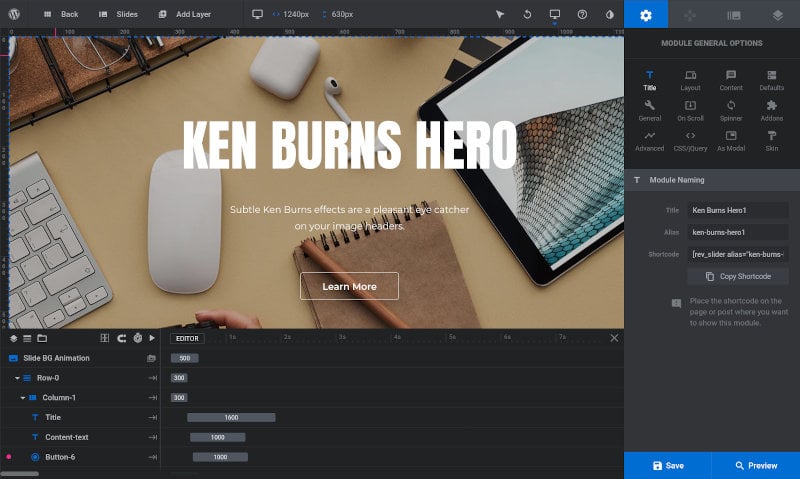Screen dimensions: 800x479
Task: Open the Slides menu
Action: click(x=118, y=14)
